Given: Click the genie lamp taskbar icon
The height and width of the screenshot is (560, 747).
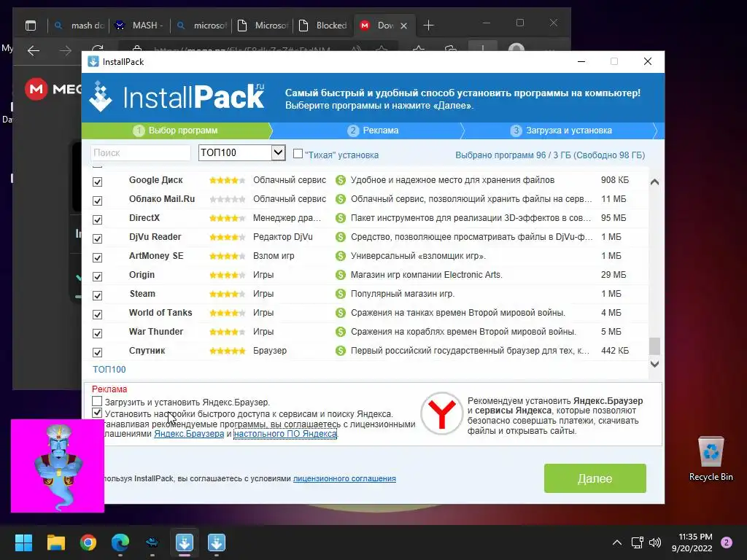Looking at the screenshot, I should coord(152,542).
